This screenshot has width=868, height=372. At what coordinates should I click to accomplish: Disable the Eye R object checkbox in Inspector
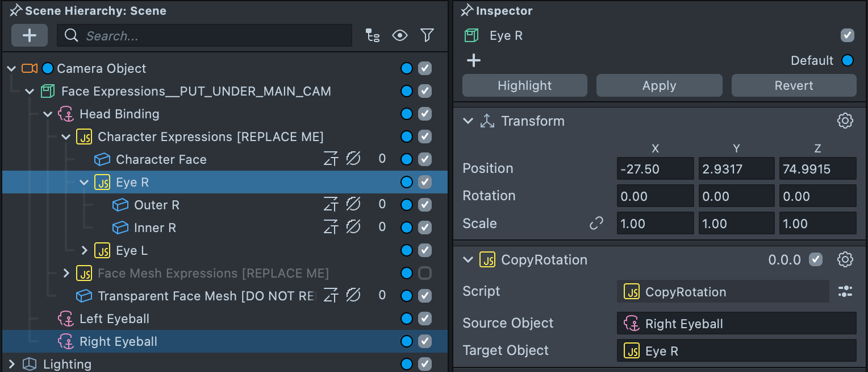pos(848,35)
